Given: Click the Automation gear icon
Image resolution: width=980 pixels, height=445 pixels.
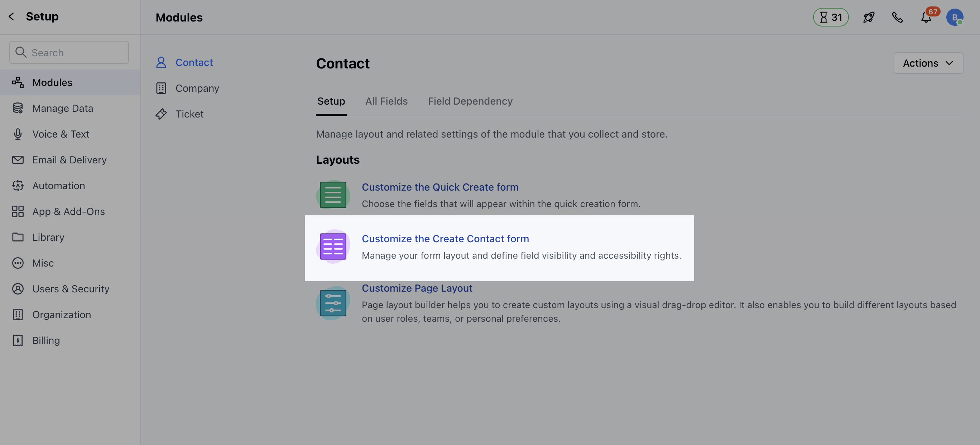Looking at the screenshot, I should point(18,186).
